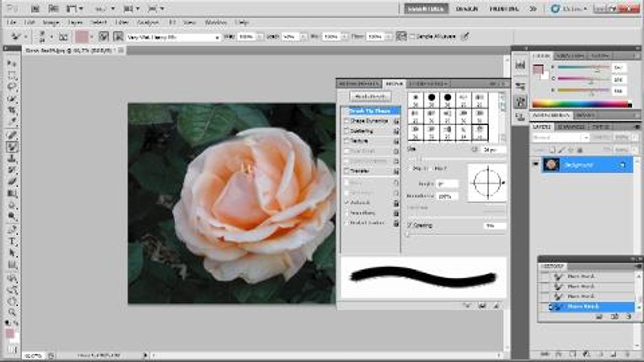Switch to the Swatches tab
This screenshot has height=362, width=644.
pos(570,56)
